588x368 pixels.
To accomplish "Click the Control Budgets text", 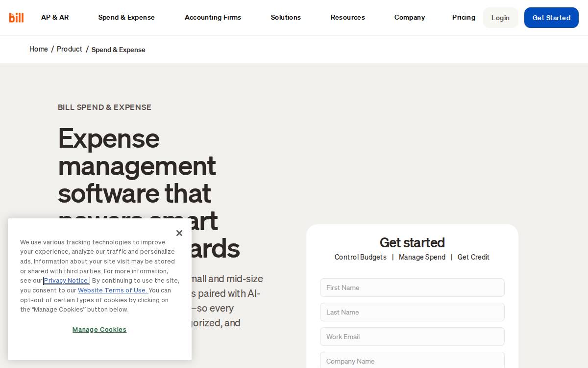I will point(361,257).
